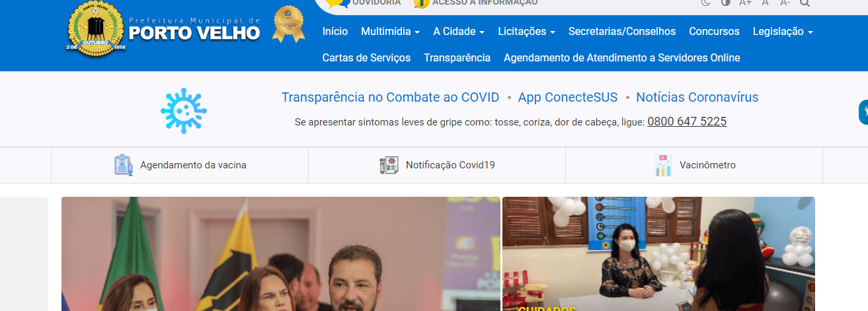Open main news photo with flags
This screenshot has width=868, height=311.
pyautogui.click(x=281, y=254)
